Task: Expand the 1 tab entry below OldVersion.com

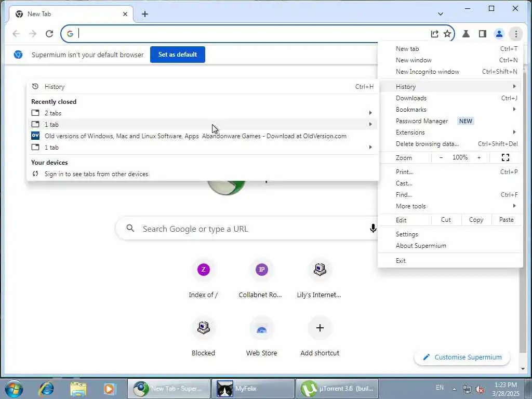Action: click(x=203, y=147)
